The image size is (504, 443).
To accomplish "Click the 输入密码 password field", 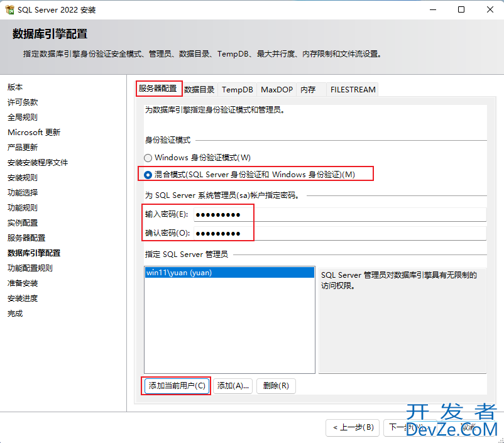I will (x=340, y=214).
